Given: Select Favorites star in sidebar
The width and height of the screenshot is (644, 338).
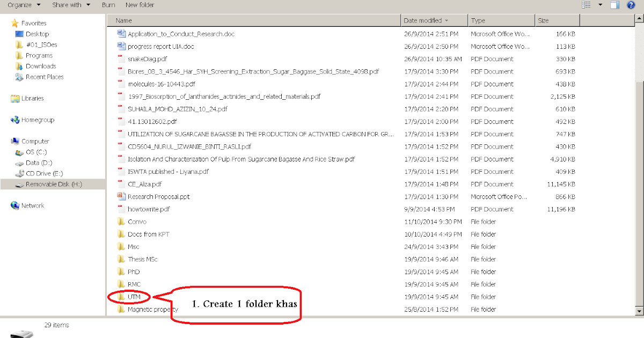Looking at the screenshot, I should click(x=15, y=23).
